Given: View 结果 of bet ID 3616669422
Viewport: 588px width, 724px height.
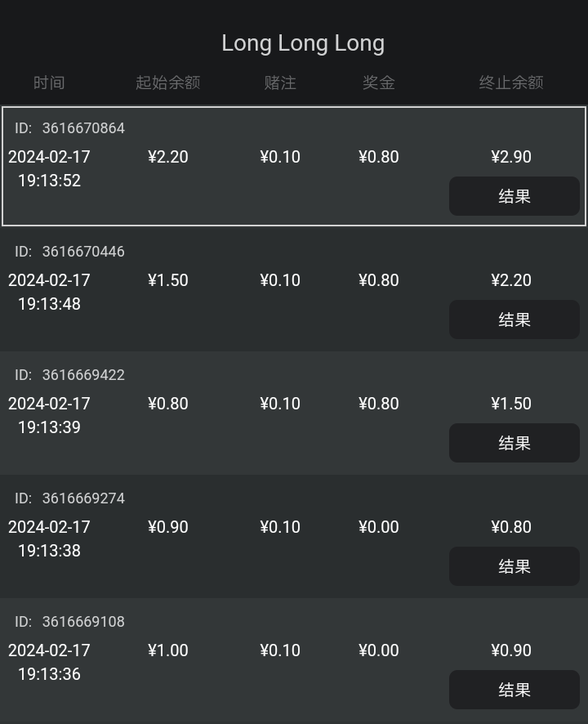Looking at the screenshot, I should coord(514,443).
